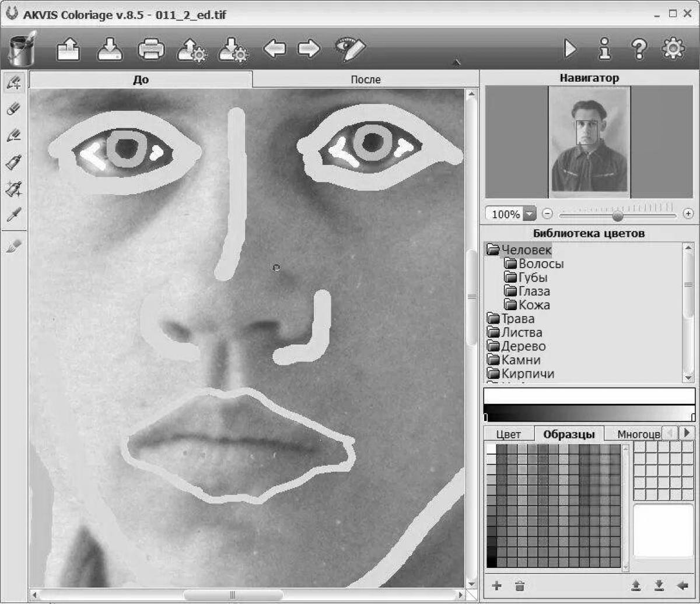Delete sample with trash icon button
This screenshot has height=604, width=700.
coord(520,585)
